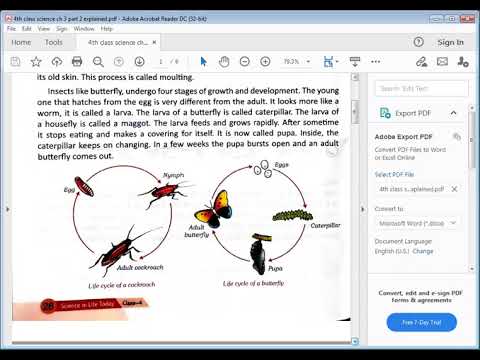Viewport: 480px width, 360px height.
Task: Click the Select PDF File link
Action: pos(394,174)
